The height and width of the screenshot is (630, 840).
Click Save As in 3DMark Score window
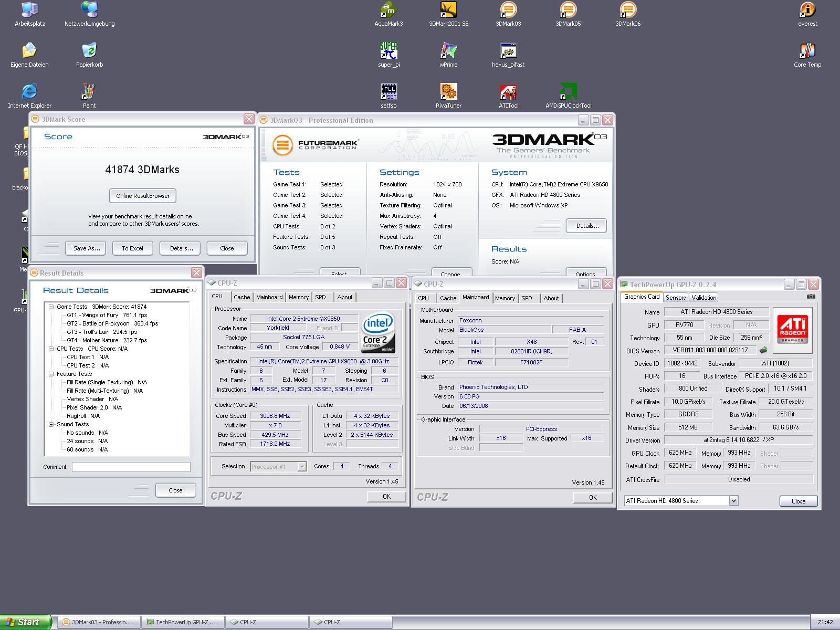[x=86, y=248]
